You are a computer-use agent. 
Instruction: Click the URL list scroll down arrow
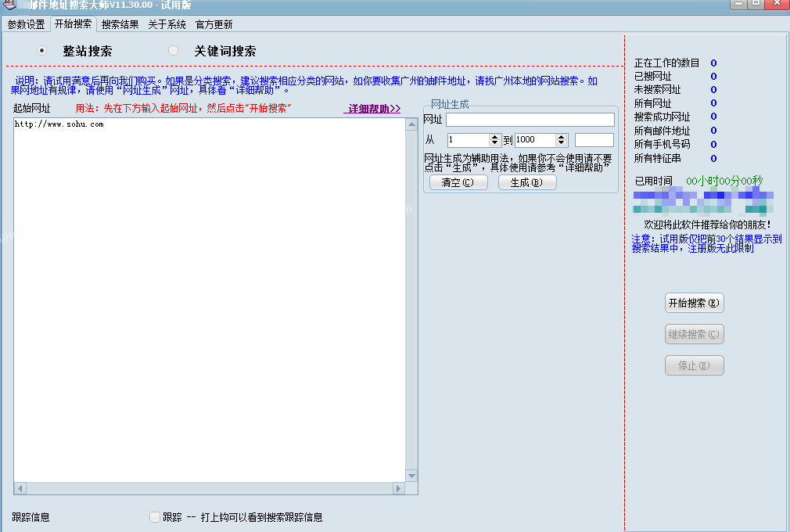tap(411, 476)
